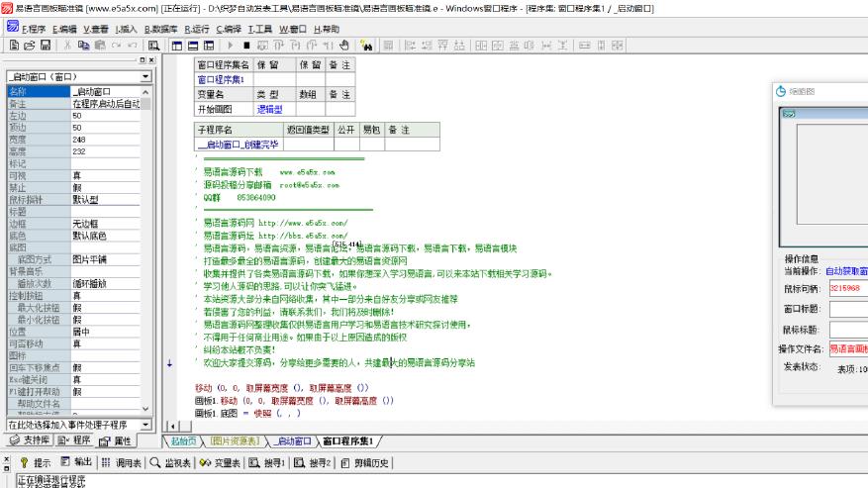This screenshot has width=868, height=488.
Task: Switch to the _启动窗口 editor tab
Action: pos(290,440)
